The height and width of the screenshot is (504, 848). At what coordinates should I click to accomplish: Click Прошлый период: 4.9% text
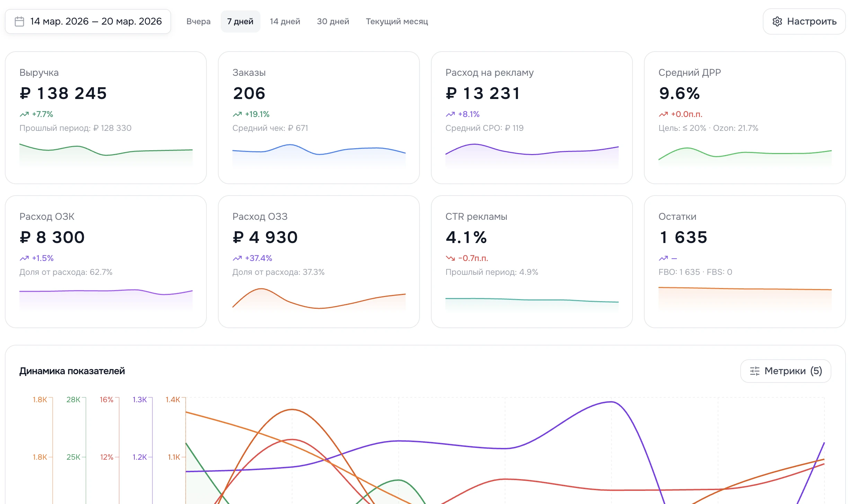(x=492, y=272)
